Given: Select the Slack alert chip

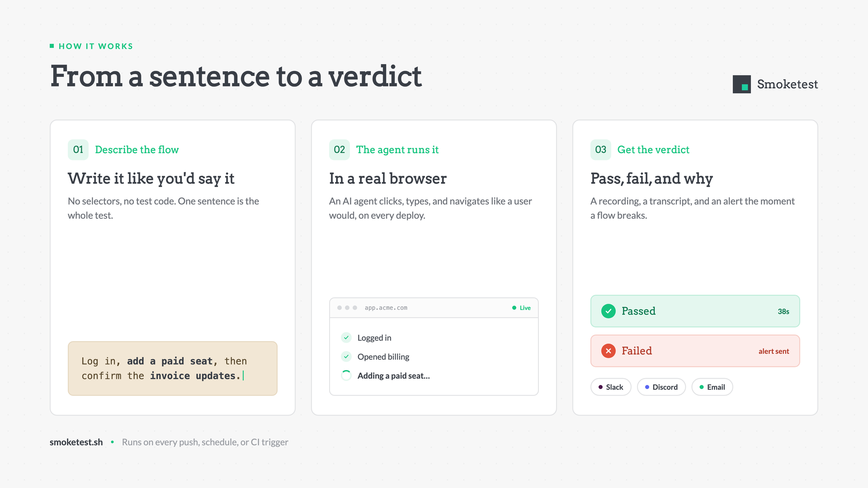Looking at the screenshot, I should point(611,387).
